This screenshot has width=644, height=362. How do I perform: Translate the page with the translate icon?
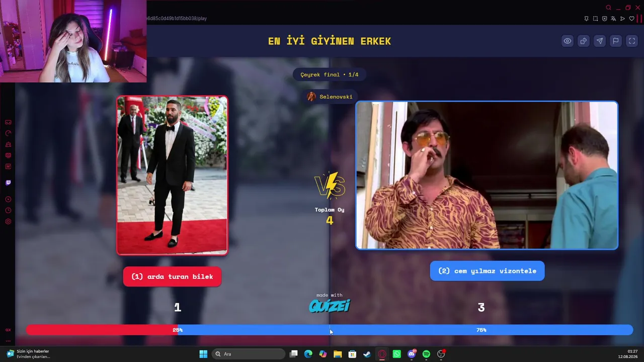coord(613,19)
